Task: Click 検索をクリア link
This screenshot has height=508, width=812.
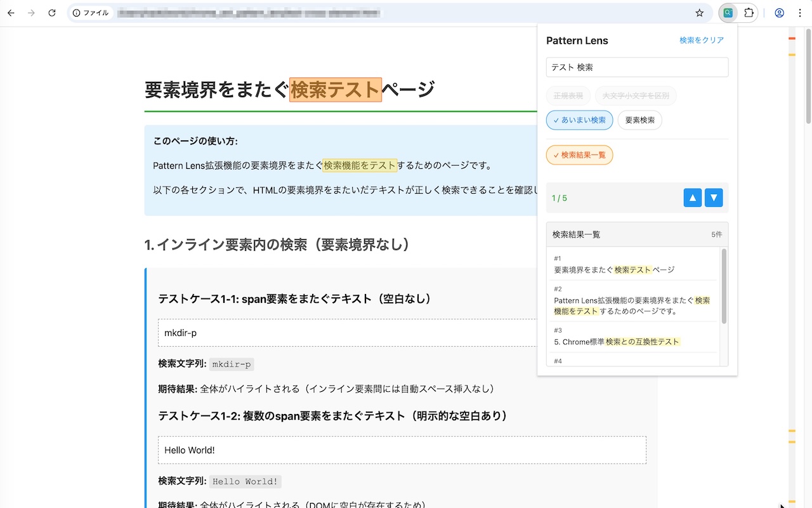Action: pyautogui.click(x=701, y=40)
